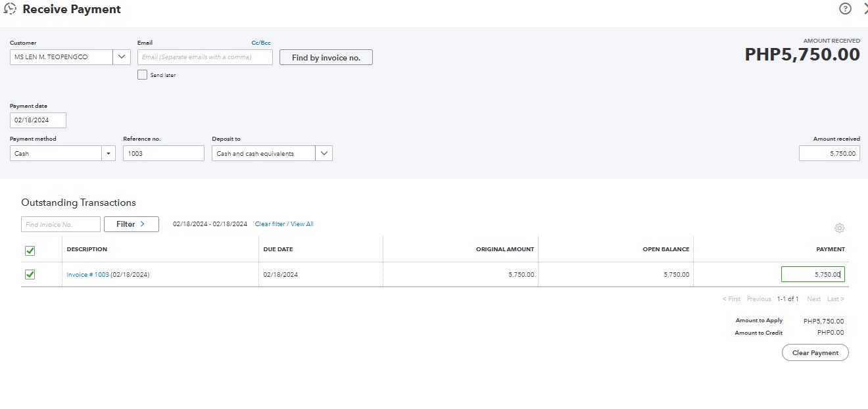Screen dimensions: 868x409
Task: Click the Email input field
Action: (205, 57)
